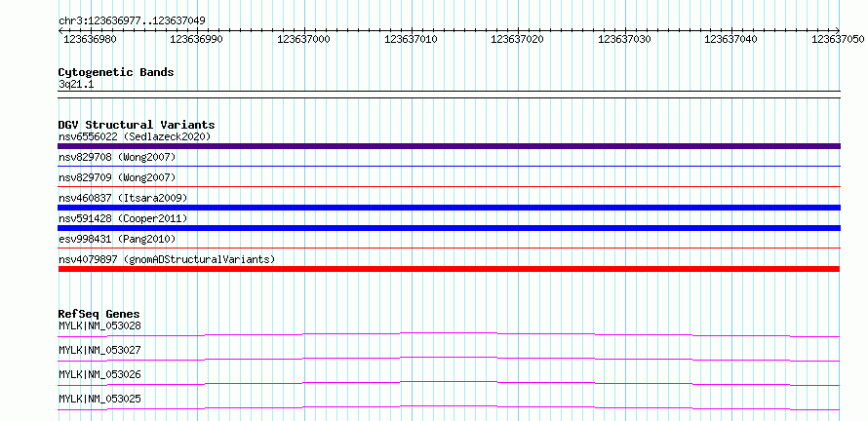
Task: Click the magenta MYLK|NM_053025 intron line
Action: [x=449, y=407]
